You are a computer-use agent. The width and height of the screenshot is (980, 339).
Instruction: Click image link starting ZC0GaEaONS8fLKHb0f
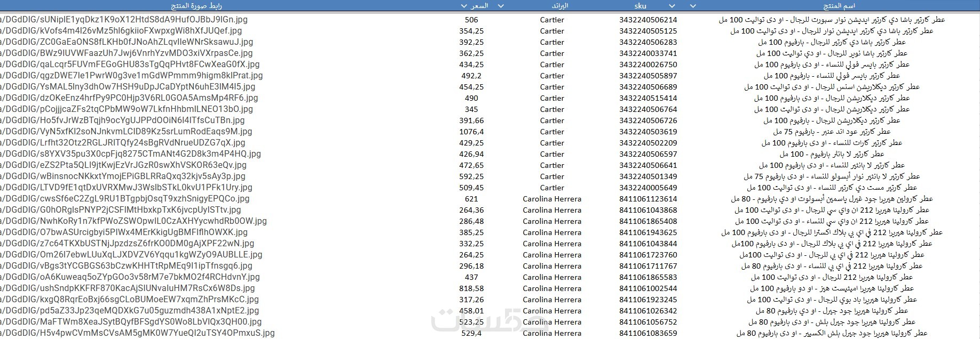[127, 42]
